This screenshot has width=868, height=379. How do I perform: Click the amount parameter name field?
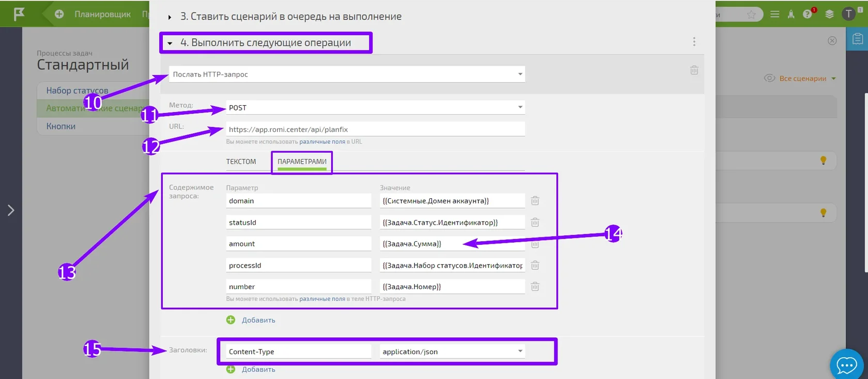click(x=299, y=244)
